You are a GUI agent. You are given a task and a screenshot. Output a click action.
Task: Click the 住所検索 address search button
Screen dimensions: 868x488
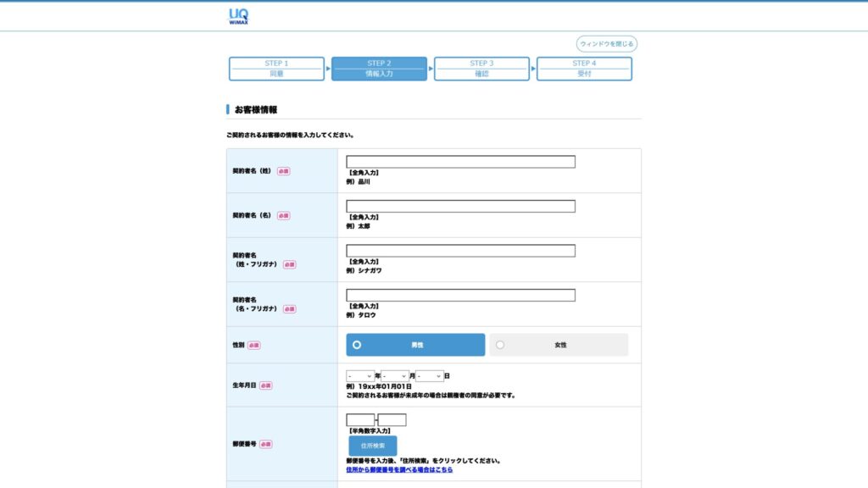pos(372,445)
